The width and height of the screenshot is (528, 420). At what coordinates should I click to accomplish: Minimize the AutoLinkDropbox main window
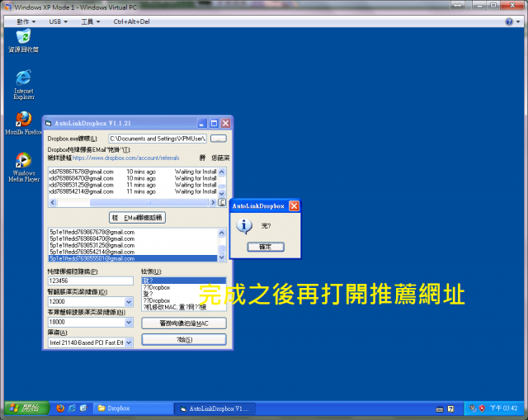pyautogui.click(x=201, y=123)
